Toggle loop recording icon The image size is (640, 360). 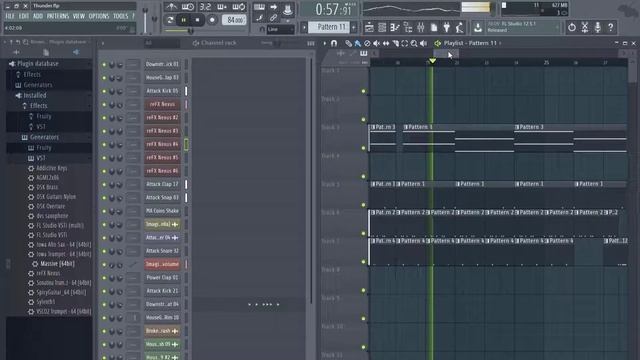(x=239, y=7)
